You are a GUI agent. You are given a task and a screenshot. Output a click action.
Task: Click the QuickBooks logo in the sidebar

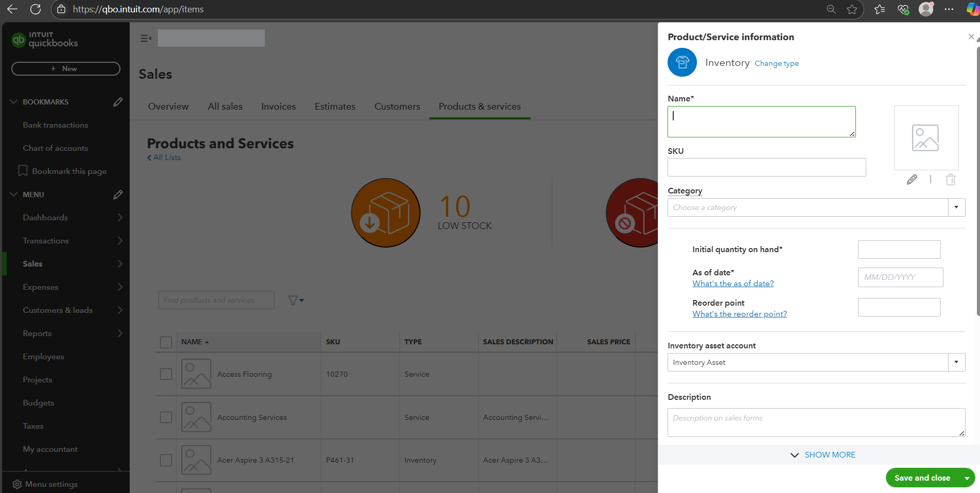[x=45, y=40]
